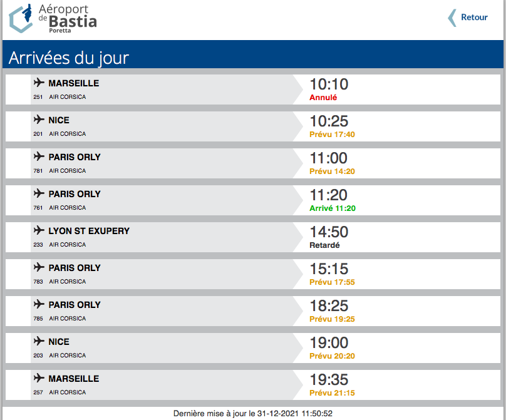Click the Aéroport de Bastia logo

click(53, 18)
